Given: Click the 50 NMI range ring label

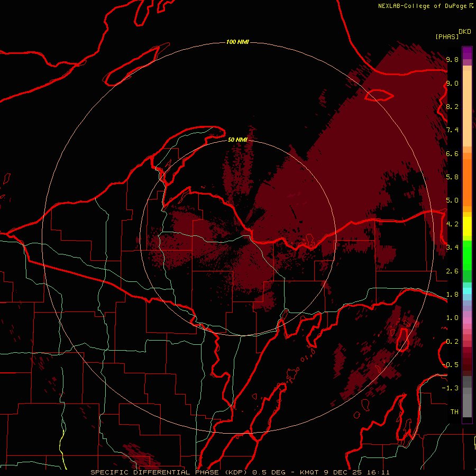Looking at the screenshot, I should click(237, 140).
